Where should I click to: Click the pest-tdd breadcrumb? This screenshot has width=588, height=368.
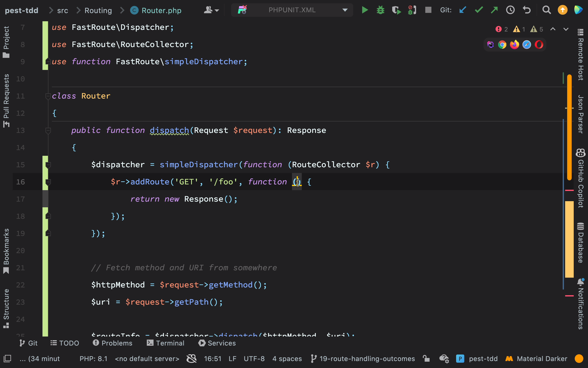click(22, 10)
